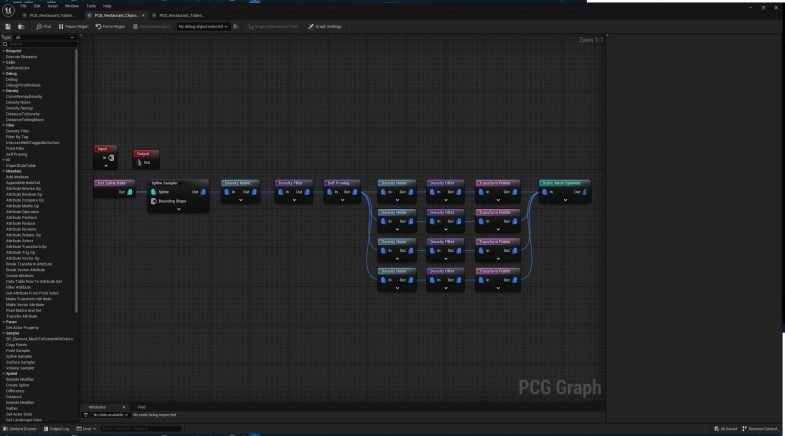The height and width of the screenshot is (436, 785).
Task: Click the Pause Regen toolbar button
Action: (73, 27)
